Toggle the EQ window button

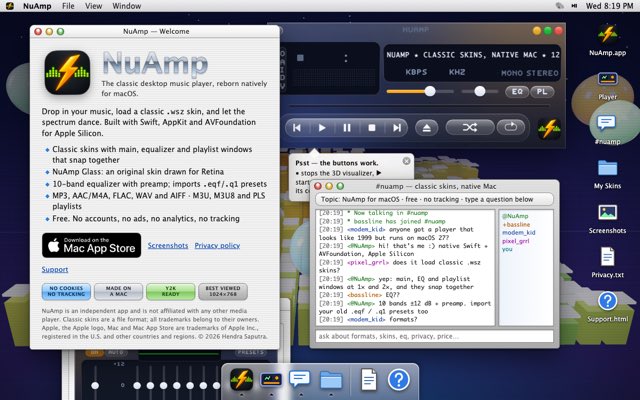pos(517,91)
